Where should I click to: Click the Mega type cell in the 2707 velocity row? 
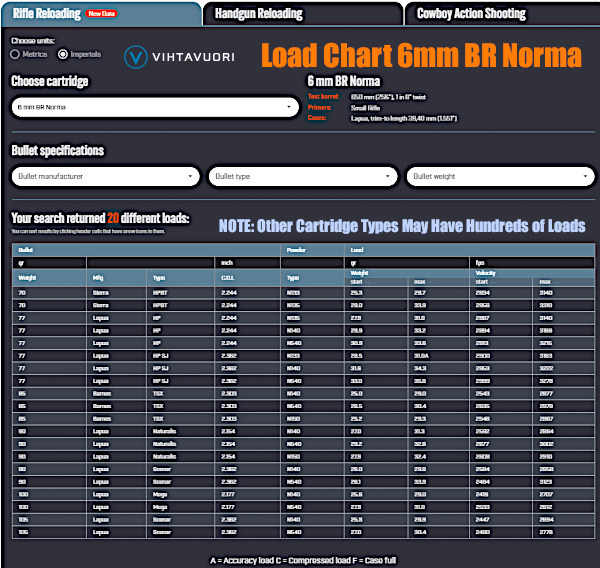(x=181, y=495)
